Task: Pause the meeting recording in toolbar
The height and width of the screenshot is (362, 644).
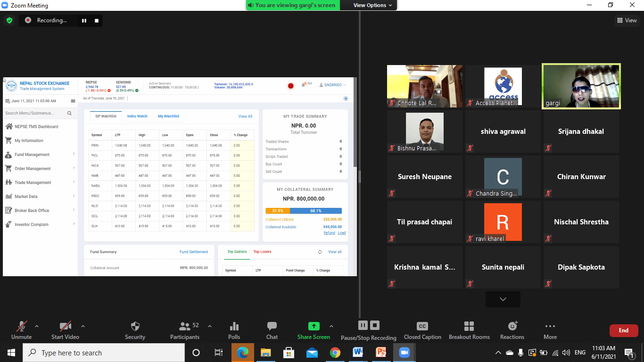Action: (363, 325)
